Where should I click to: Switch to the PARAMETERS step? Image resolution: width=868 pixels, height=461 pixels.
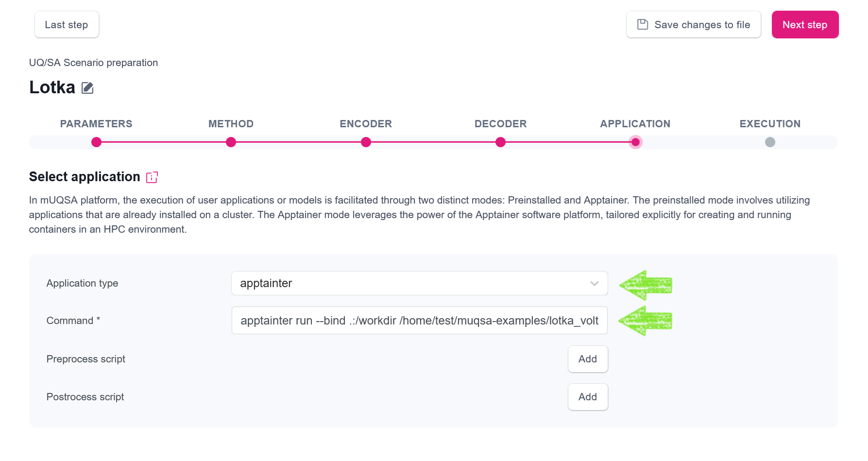96,124
